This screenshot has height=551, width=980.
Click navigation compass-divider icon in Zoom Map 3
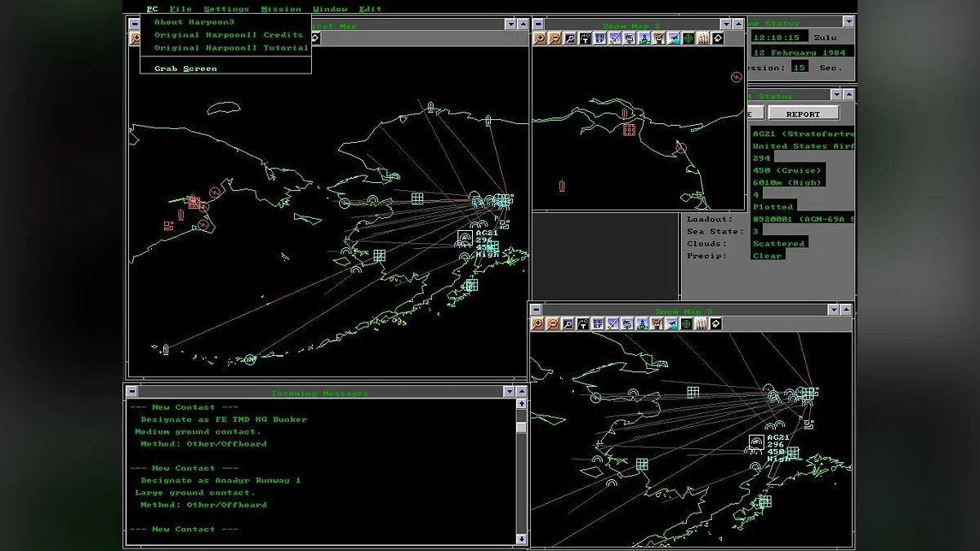pyautogui.click(x=644, y=324)
